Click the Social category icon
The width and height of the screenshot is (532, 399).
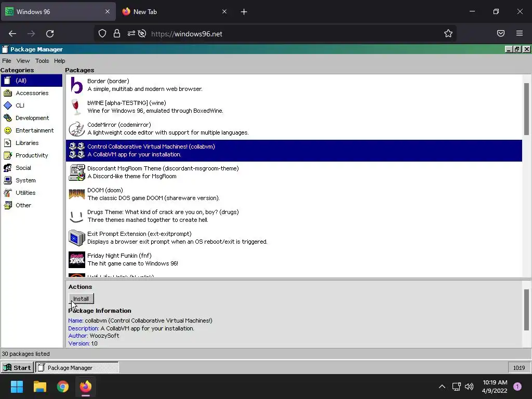(x=7, y=168)
